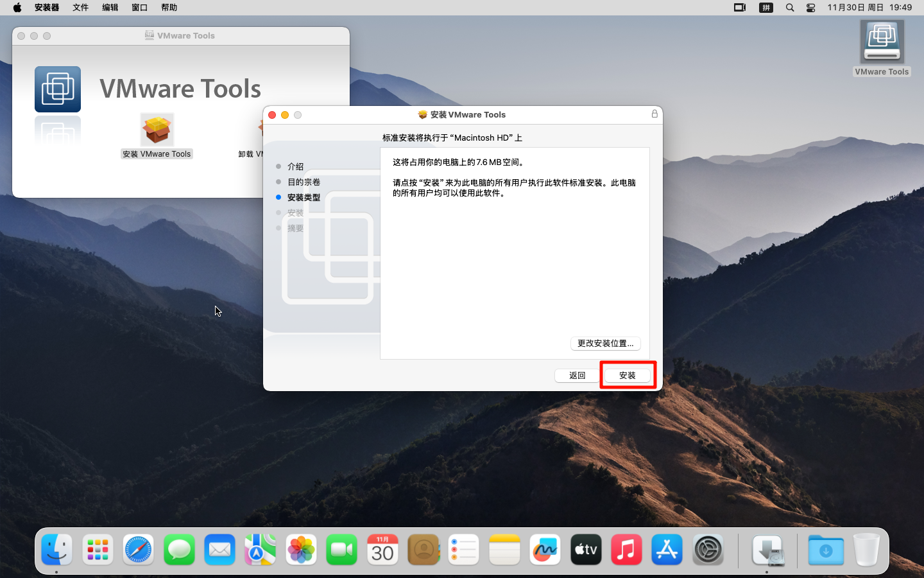
Task: Click the 安装 VMware Tools package icon
Action: click(x=157, y=130)
